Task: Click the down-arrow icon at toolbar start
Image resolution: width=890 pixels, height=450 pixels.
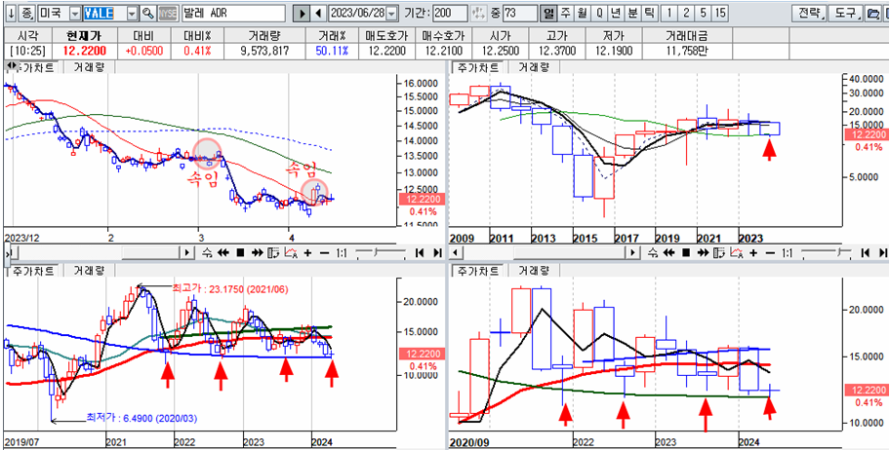Action: 11,13
